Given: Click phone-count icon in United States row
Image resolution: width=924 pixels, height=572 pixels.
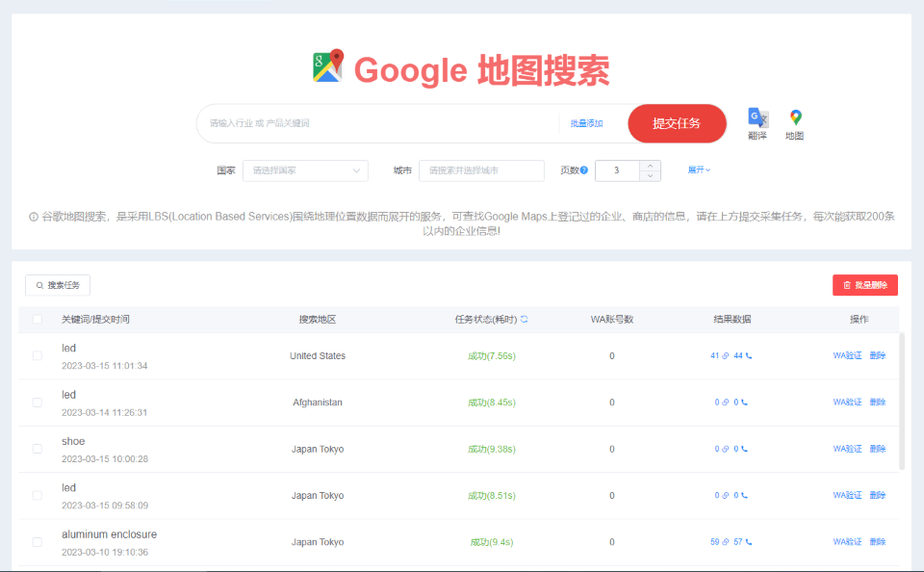Looking at the screenshot, I should tap(749, 356).
